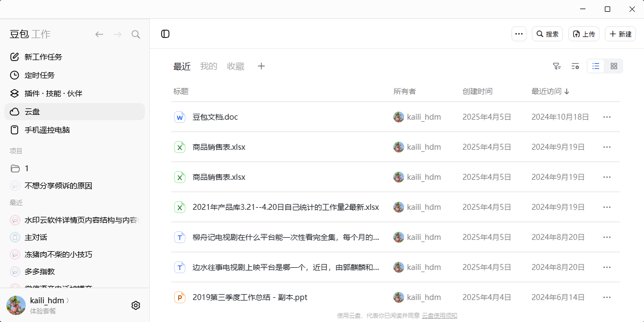Open more options for 边水往事 row

[607, 267]
